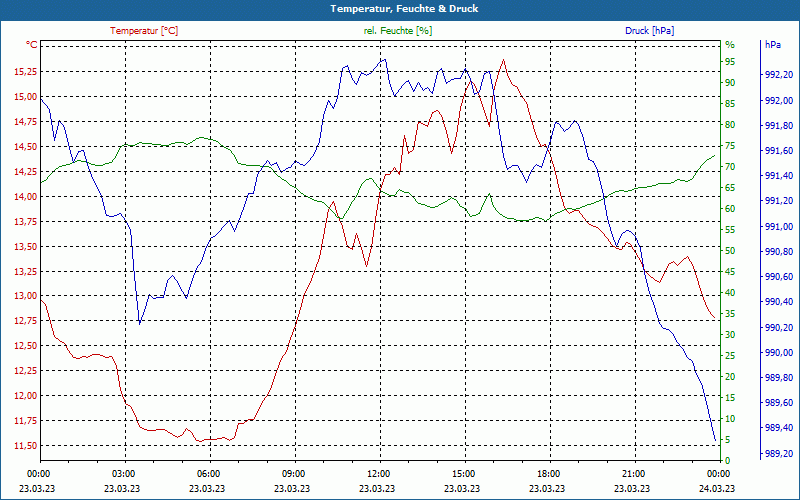Click the 13,25 temperature axis value
This screenshot has width=800, height=500.
pos(26,271)
